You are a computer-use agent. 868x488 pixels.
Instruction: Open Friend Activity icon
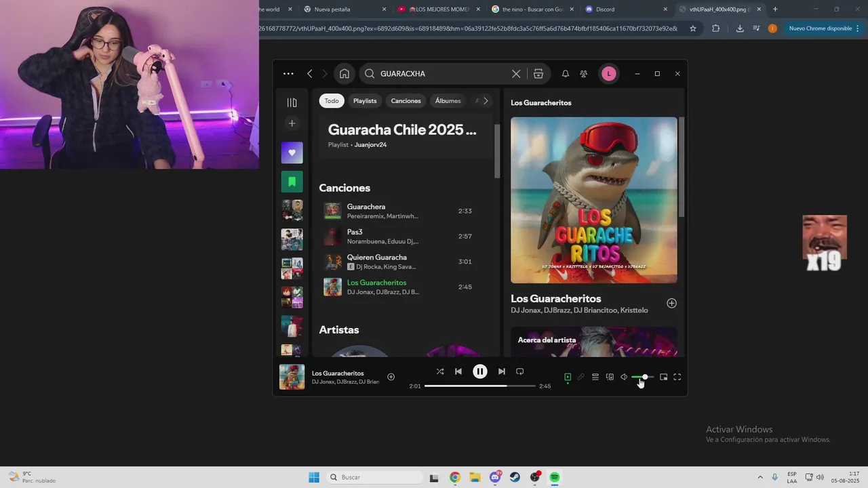pos(584,74)
